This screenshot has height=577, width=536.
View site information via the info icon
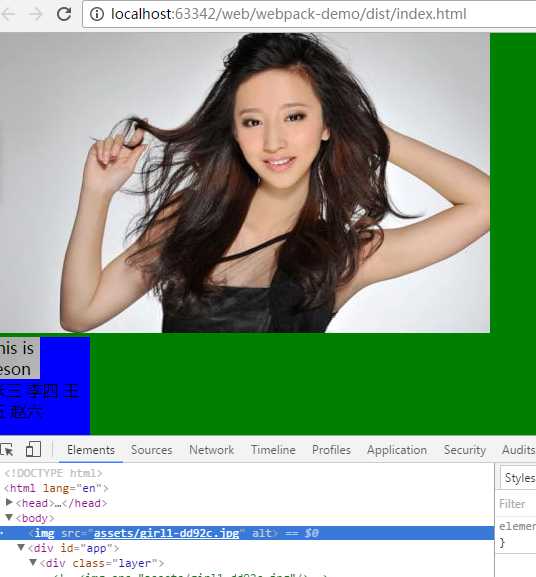(97, 14)
